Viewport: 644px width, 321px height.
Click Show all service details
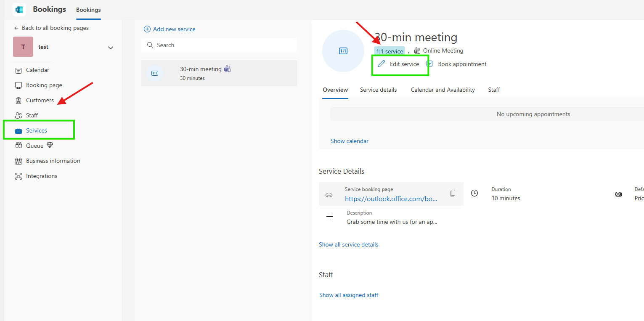click(349, 245)
